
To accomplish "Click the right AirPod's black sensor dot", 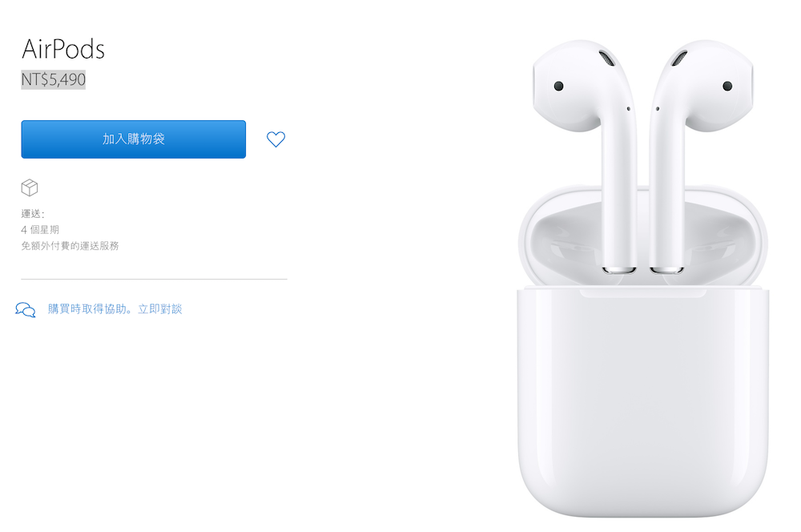I will tap(727, 86).
